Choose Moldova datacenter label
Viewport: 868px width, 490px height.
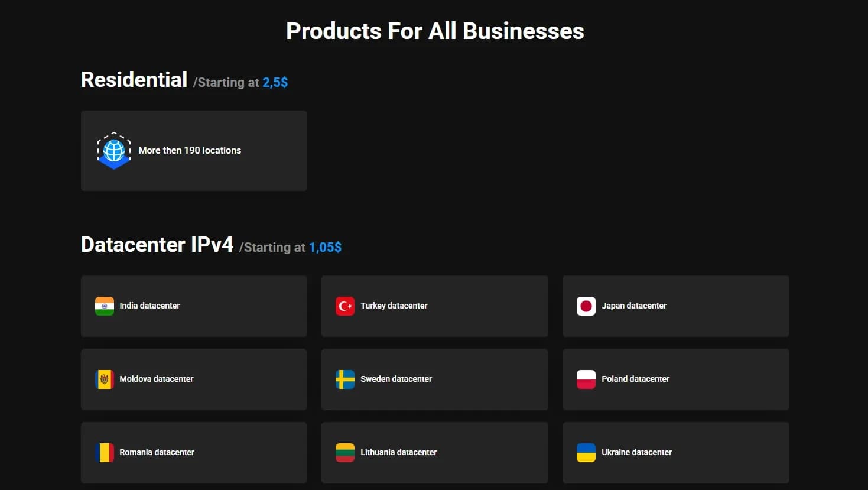[x=157, y=379]
